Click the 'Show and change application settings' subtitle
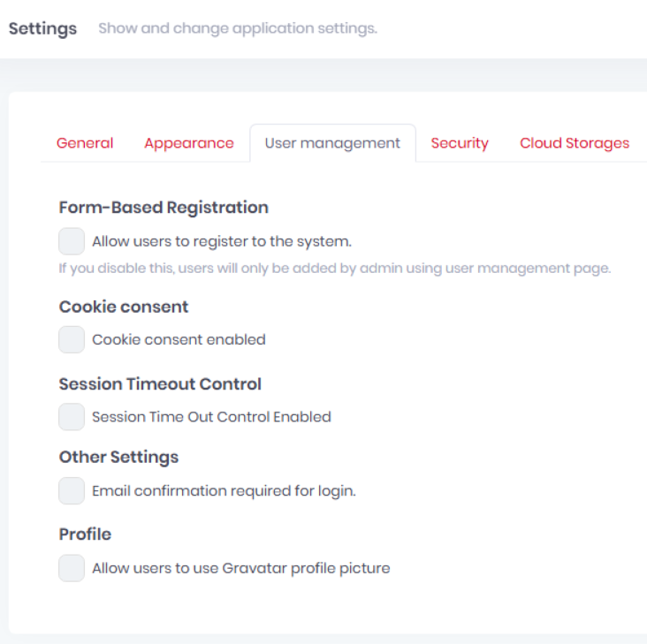 (238, 28)
